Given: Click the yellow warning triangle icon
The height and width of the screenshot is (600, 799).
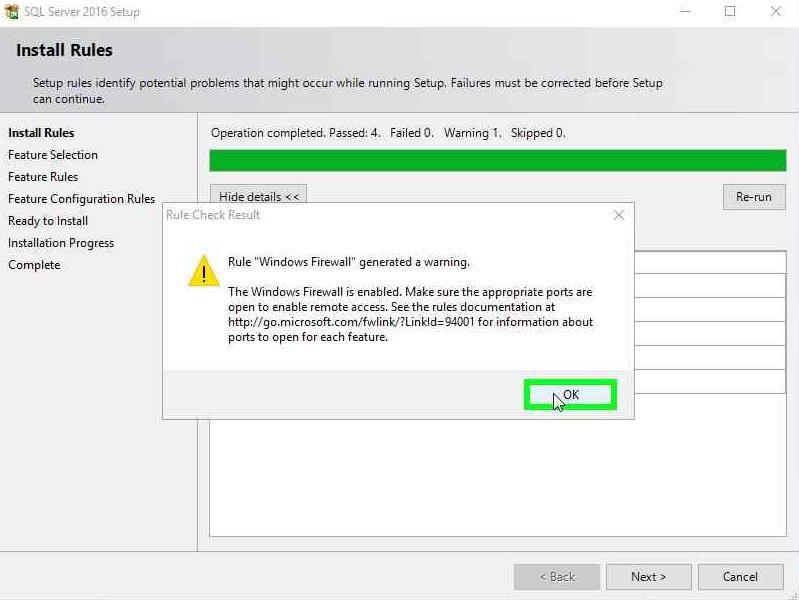Looking at the screenshot, I should tap(204, 271).
